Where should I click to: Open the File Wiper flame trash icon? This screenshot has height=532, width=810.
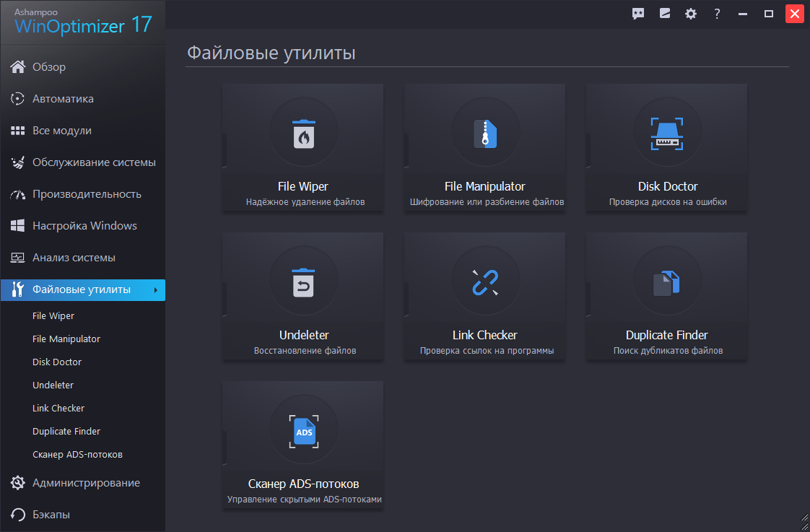[x=304, y=134]
